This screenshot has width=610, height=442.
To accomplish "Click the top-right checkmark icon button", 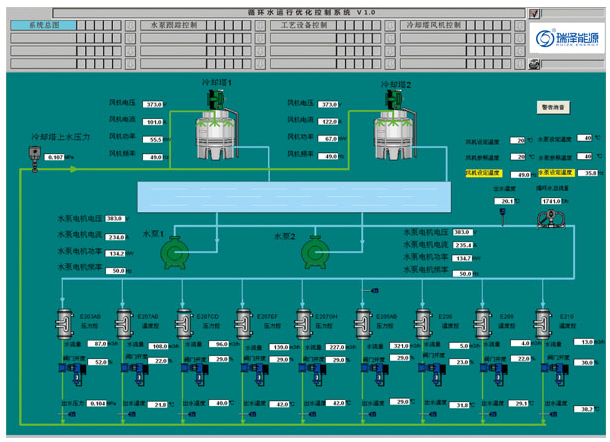I will tap(534, 13).
